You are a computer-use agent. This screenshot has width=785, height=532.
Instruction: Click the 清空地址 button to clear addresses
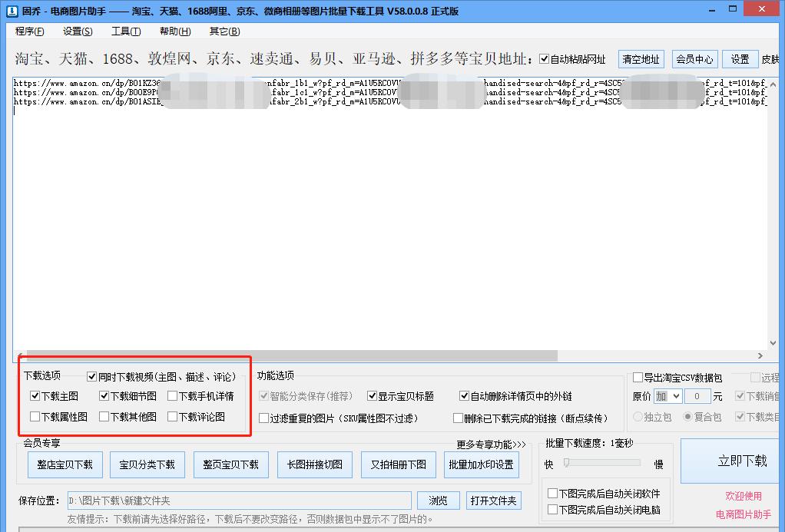(x=641, y=58)
